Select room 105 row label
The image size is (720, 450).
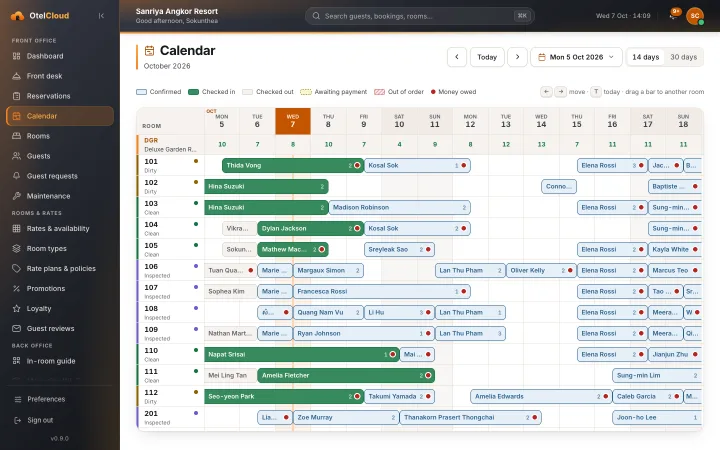171,249
